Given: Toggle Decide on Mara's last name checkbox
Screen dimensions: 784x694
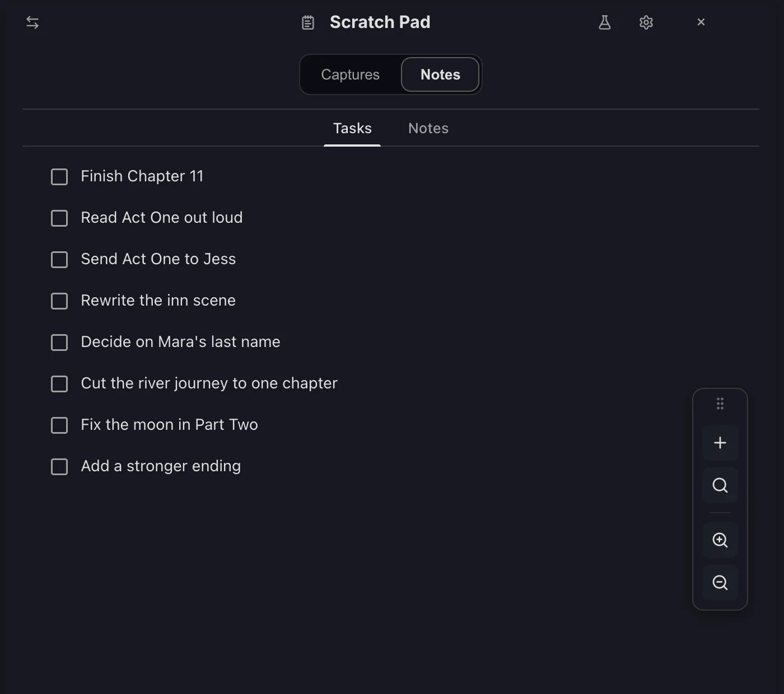Looking at the screenshot, I should tap(59, 343).
